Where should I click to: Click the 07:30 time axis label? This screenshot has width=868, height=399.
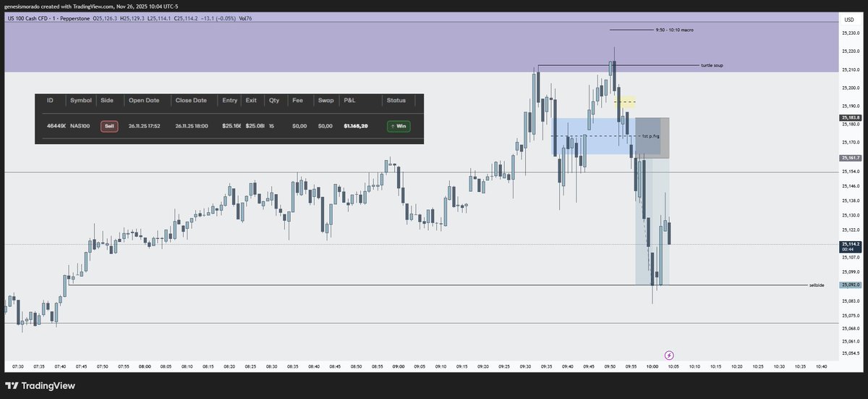18,367
